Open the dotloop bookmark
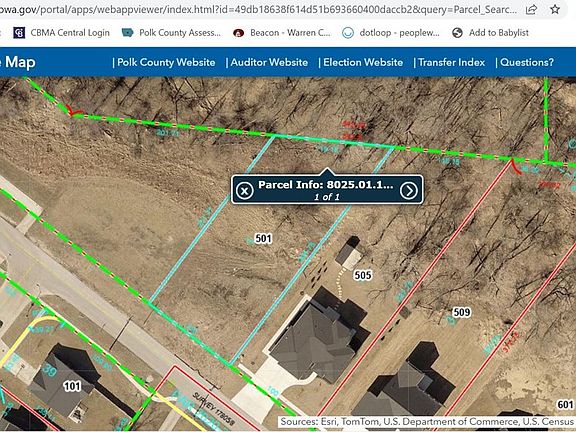Screen dimensions: 576x432 (x=390, y=33)
